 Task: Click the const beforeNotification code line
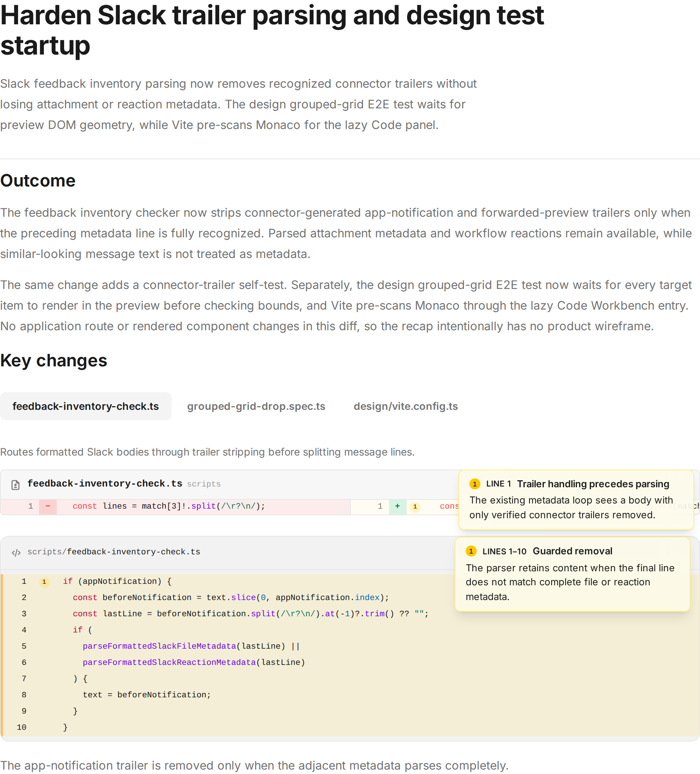[231, 597]
